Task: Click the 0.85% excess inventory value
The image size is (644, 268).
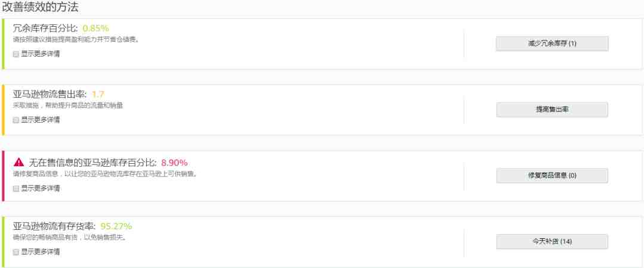Action: 95,29
